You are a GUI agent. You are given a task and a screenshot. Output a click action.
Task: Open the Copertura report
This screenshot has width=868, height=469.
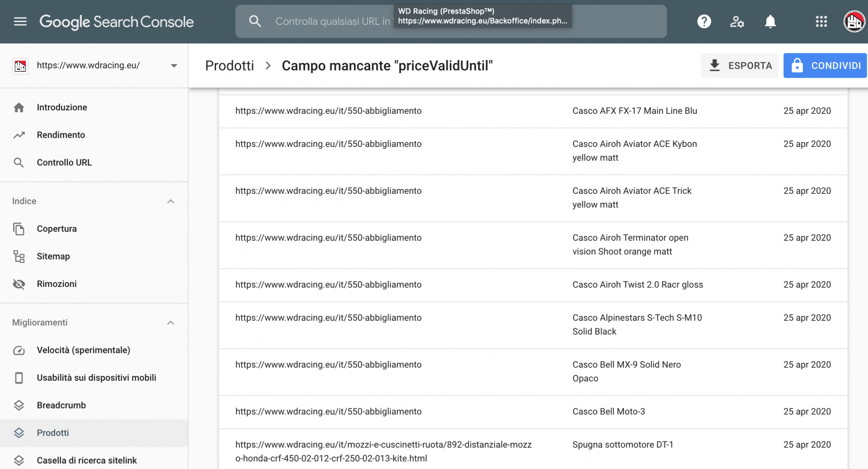click(x=94, y=229)
